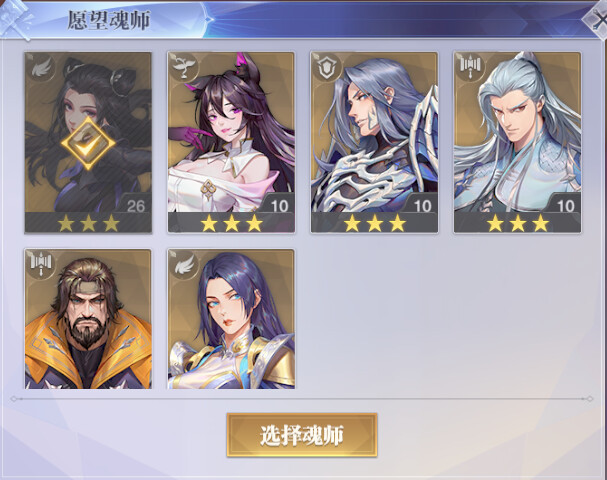Click the hammer emblem beside the 愿望魂师 title
This screenshot has height=480, width=607.
(15, 20)
